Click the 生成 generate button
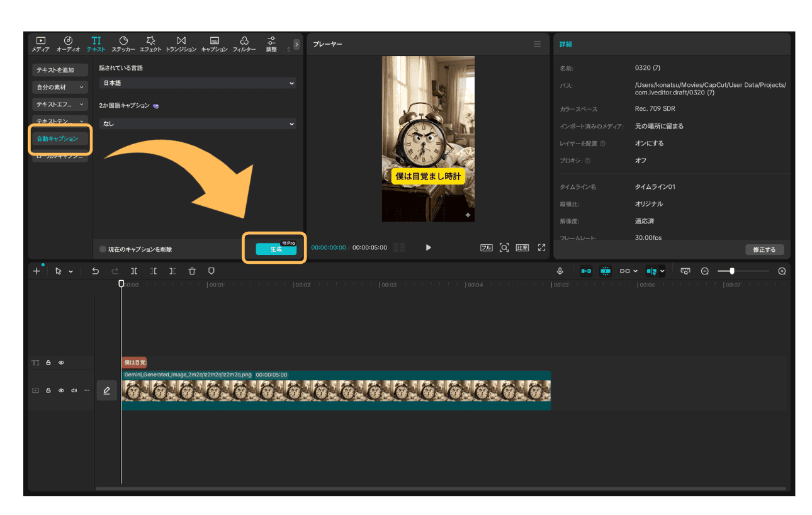Screen dimensions: 812x515 [x=276, y=249]
